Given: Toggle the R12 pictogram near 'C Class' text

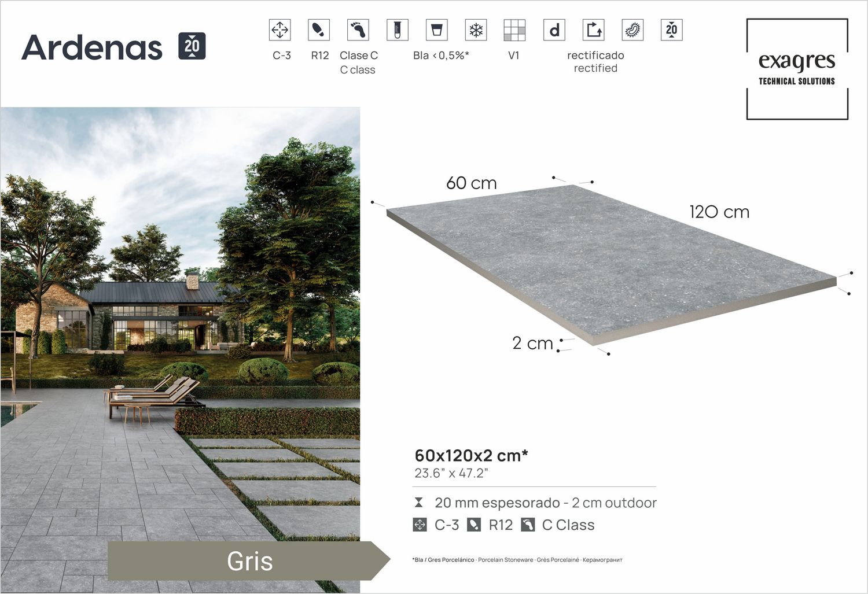Looking at the screenshot, I should pos(473,525).
